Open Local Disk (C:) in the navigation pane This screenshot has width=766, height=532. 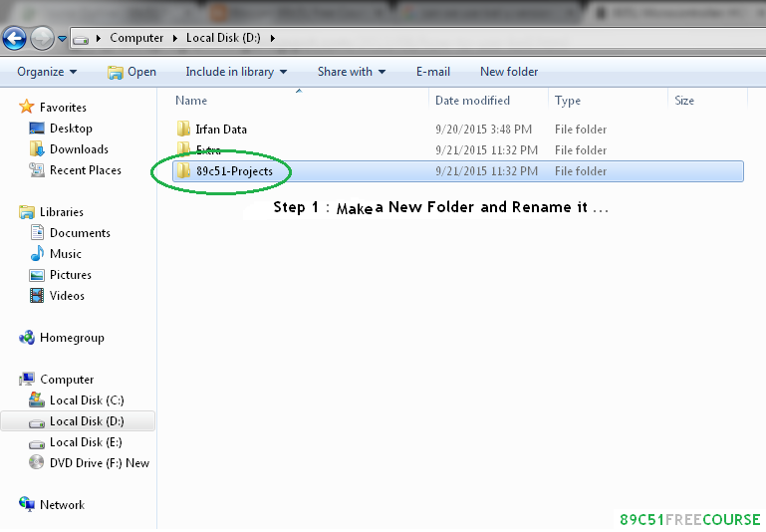coord(87,400)
